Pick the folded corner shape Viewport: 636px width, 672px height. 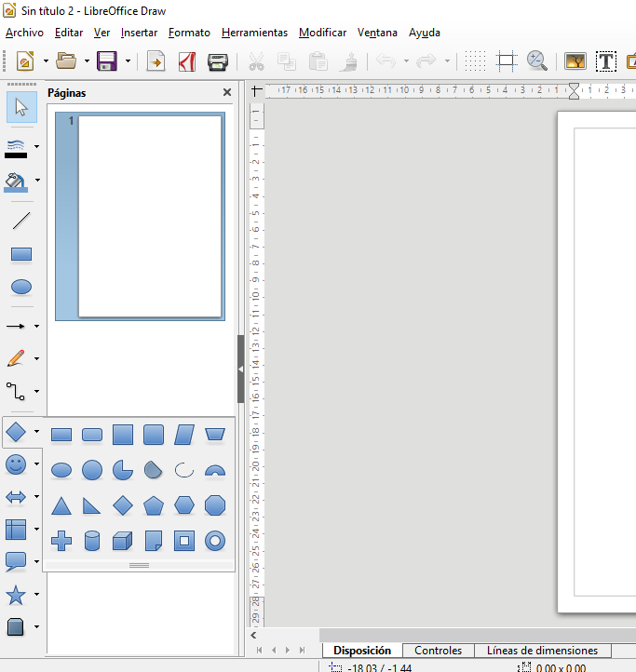[x=154, y=541]
